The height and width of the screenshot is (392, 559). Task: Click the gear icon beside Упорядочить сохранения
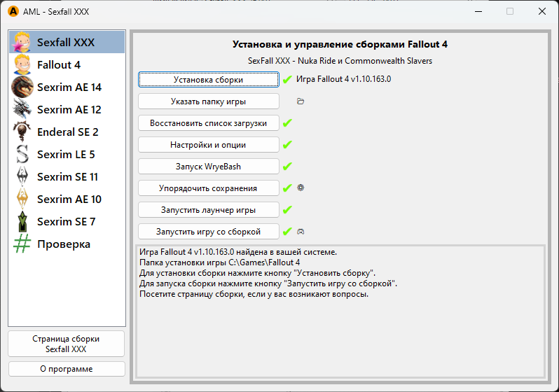[301, 188]
